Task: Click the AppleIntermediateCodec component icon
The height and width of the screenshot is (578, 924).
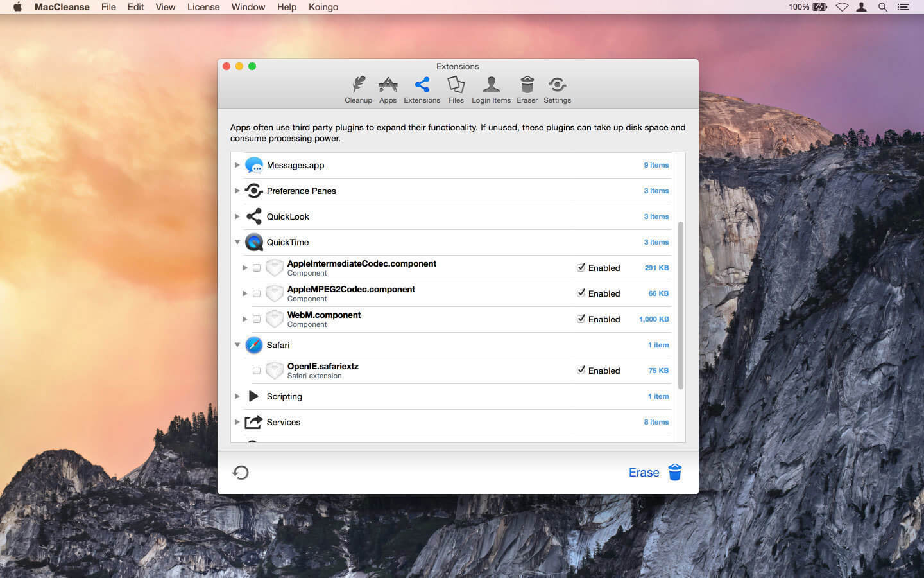Action: pyautogui.click(x=275, y=268)
